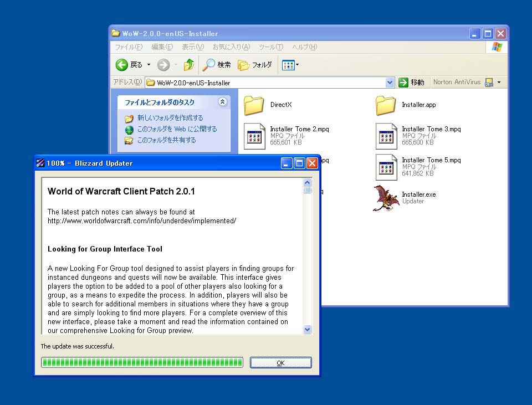Select the DirectX folder icon
The width and height of the screenshot is (532, 405).
coord(254,105)
